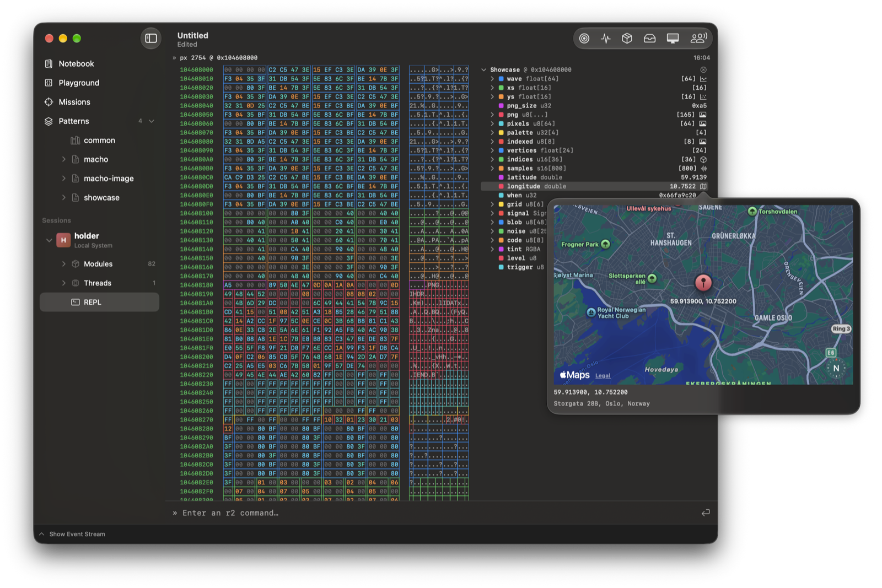This screenshot has height=588, width=882.
Task: Expand the palette u32[4] field
Action: click(x=492, y=133)
